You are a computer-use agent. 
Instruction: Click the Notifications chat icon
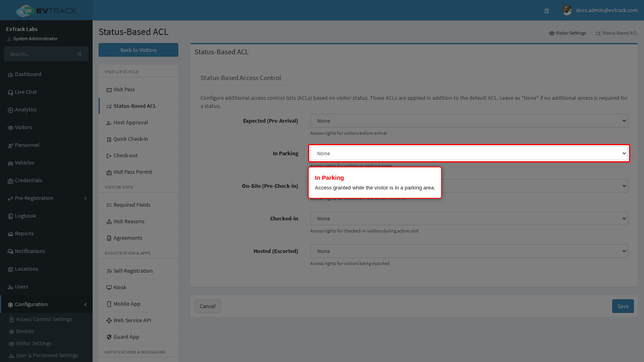(10, 252)
